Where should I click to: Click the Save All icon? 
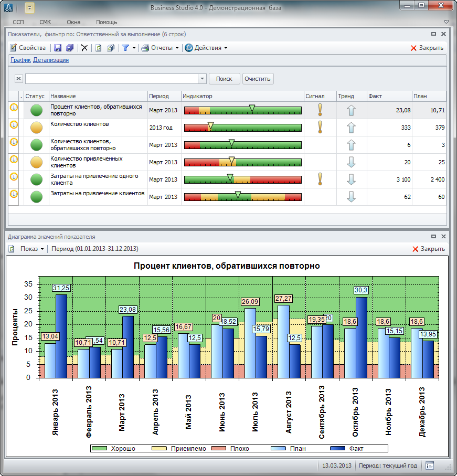69,48
